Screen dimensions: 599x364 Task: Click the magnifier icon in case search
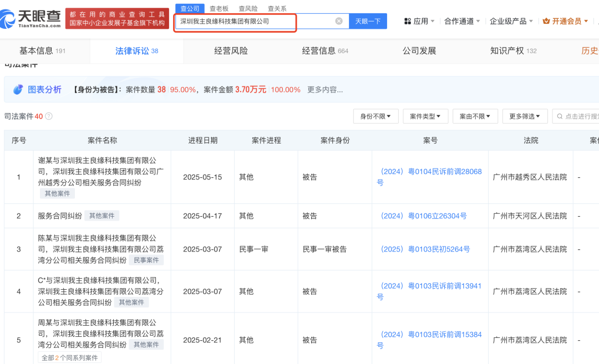click(560, 116)
